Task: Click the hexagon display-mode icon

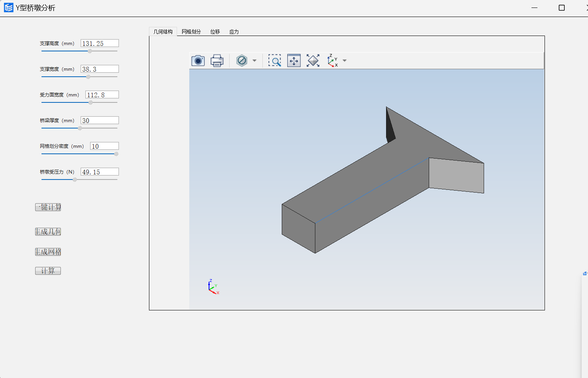Action: point(242,60)
